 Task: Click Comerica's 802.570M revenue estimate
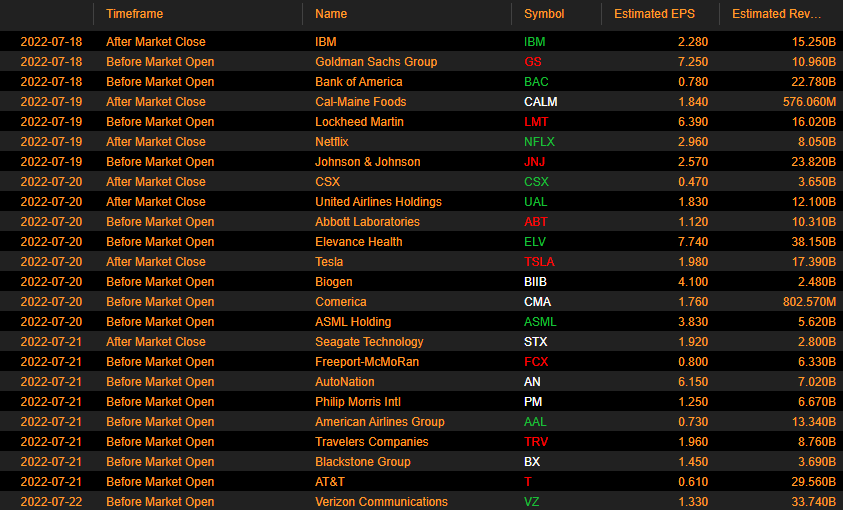(801, 302)
